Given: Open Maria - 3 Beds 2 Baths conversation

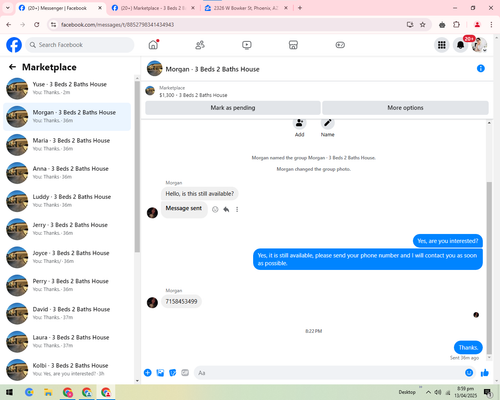Looking at the screenshot, I should coord(67,145).
